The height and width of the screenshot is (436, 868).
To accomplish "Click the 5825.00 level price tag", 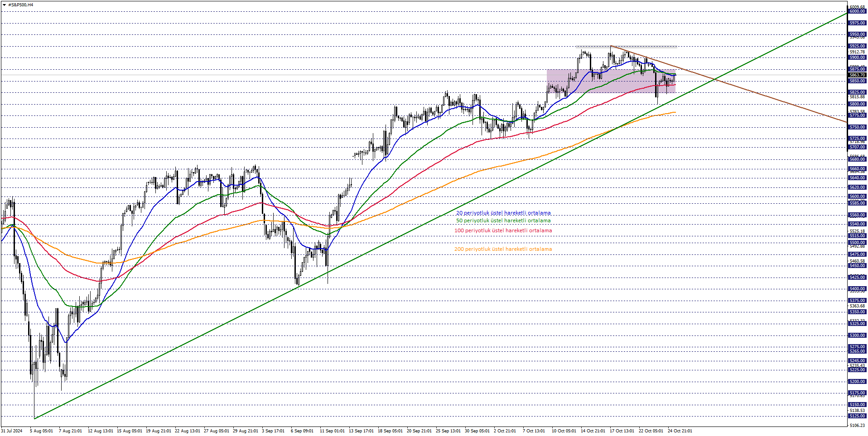I will [857, 92].
